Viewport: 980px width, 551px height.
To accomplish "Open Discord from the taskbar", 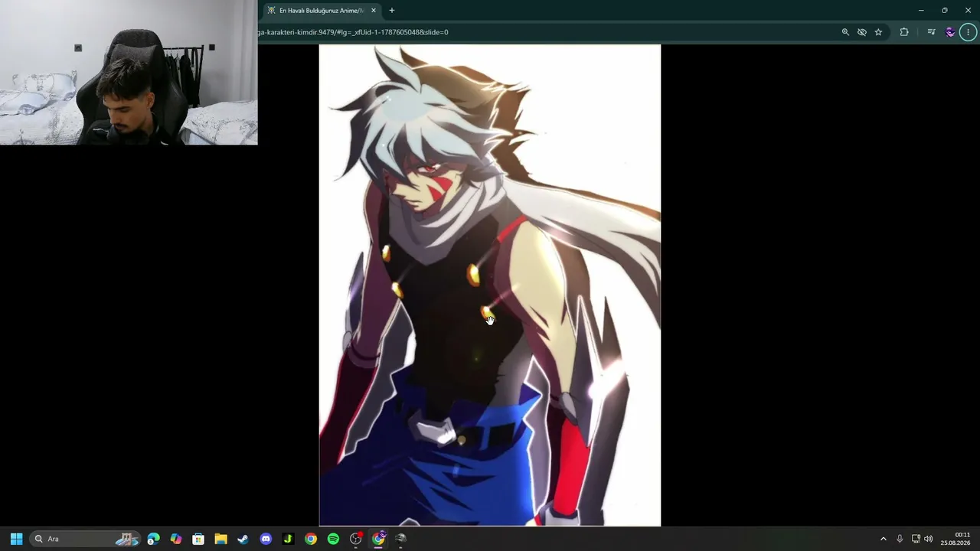I will point(266,539).
